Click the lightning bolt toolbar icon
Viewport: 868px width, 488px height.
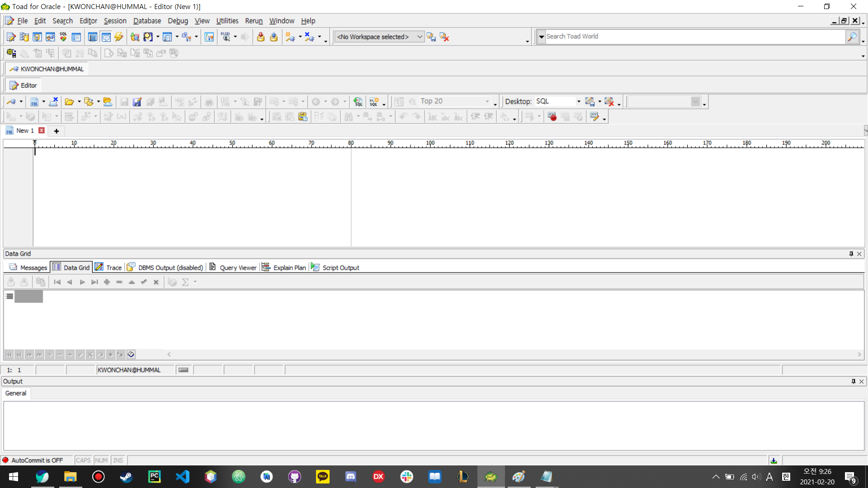pyautogui.click(x=119, y=37)
